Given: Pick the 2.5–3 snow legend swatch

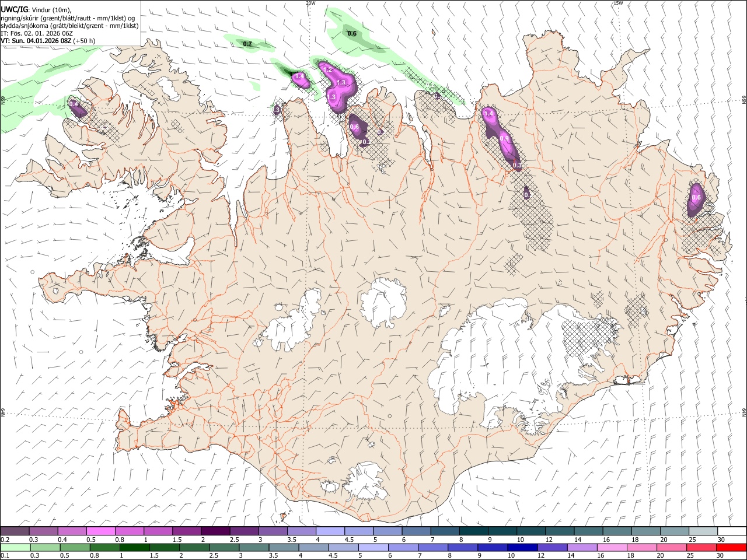Looking at the screenshot, I should (244, 531).
